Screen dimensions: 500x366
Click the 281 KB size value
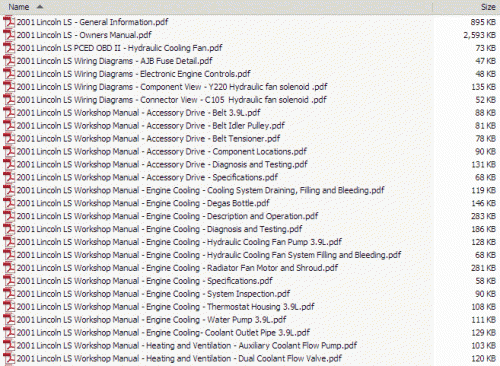[483, 268]
